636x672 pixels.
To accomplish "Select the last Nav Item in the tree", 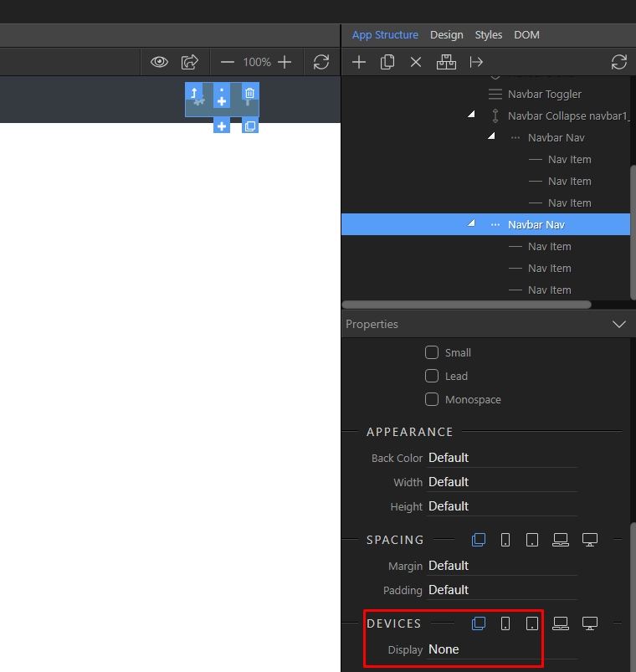I will [486, 290].
